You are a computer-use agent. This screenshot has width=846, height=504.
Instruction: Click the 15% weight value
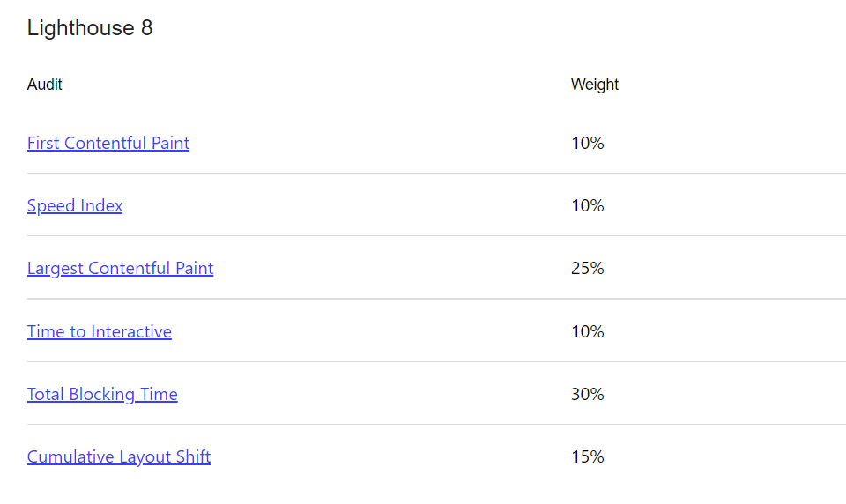(588, 456)
